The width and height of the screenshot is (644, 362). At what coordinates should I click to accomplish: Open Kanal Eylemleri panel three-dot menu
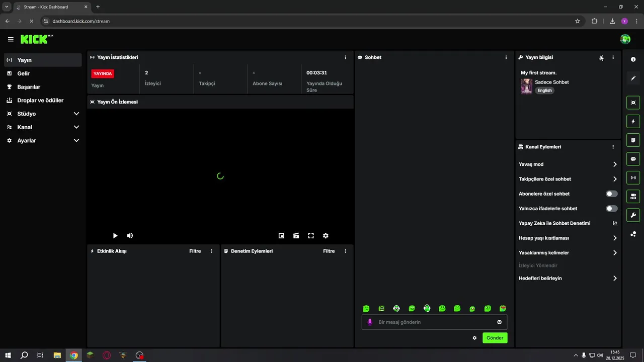point(613,147)
